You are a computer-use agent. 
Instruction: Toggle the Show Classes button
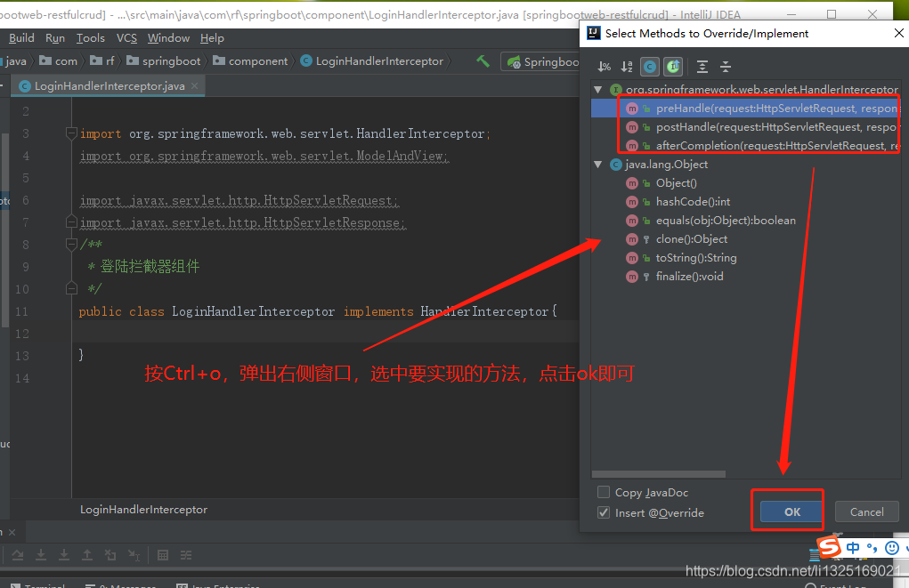coord(650,67)
